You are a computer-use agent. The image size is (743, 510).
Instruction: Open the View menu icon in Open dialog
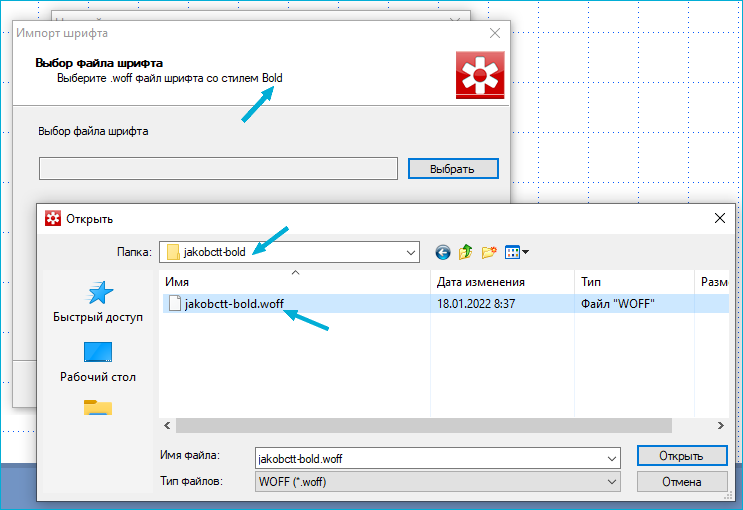point(517,252)
